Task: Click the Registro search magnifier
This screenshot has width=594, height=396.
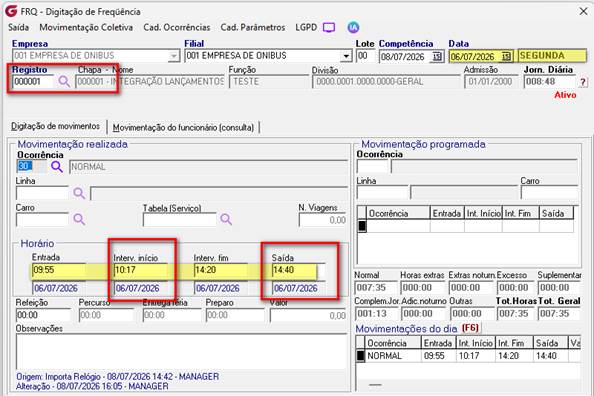Action: click(x=64, y=81)
